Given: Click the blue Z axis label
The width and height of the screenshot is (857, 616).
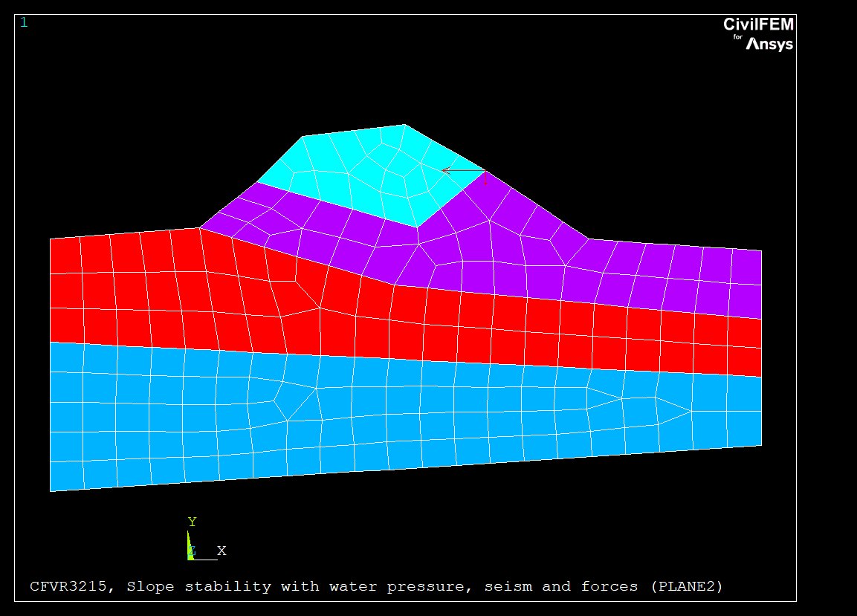Looking at the screenshot, I should [x=192, y=551].
